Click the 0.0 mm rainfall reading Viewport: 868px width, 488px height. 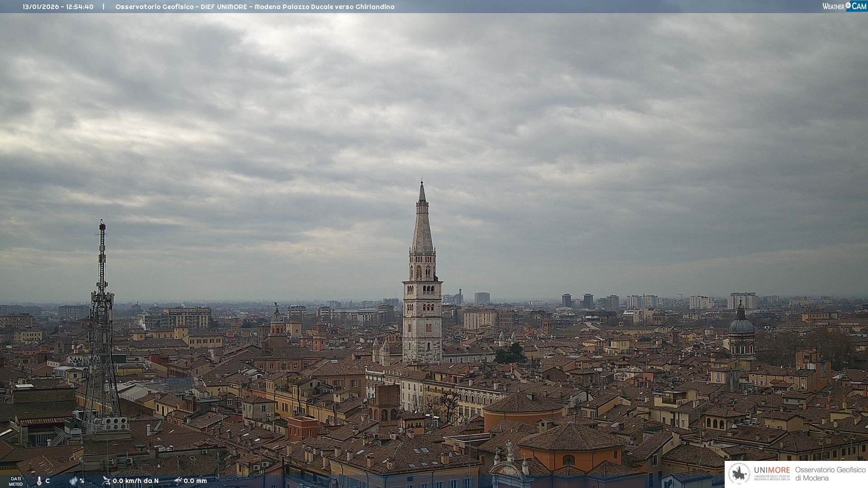195,481
